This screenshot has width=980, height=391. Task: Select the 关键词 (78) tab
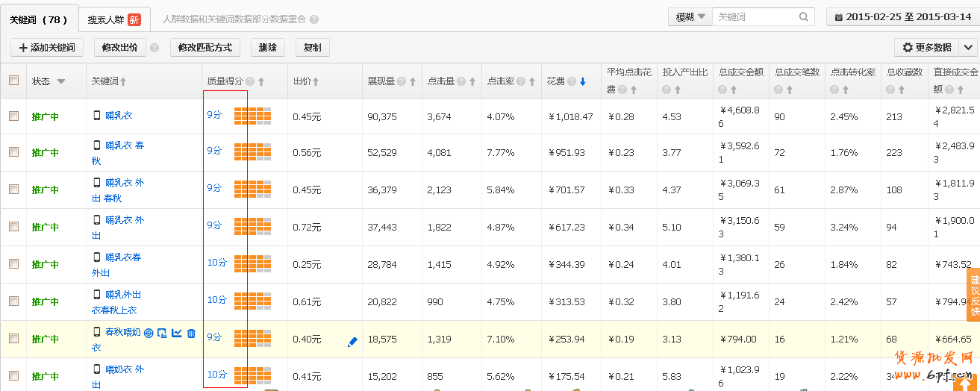[38, 19]
